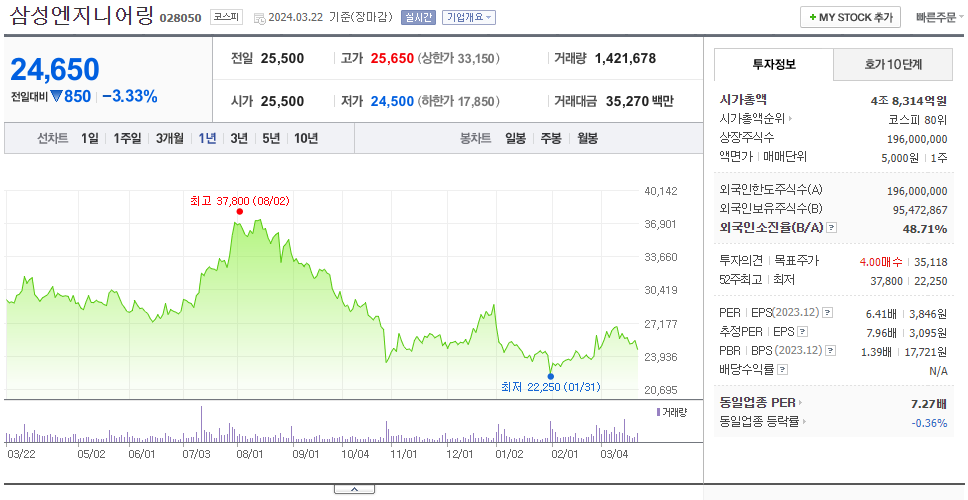Select the 1일 line chart period
Viewport: 968px width, 500px height.
[90, 138]
